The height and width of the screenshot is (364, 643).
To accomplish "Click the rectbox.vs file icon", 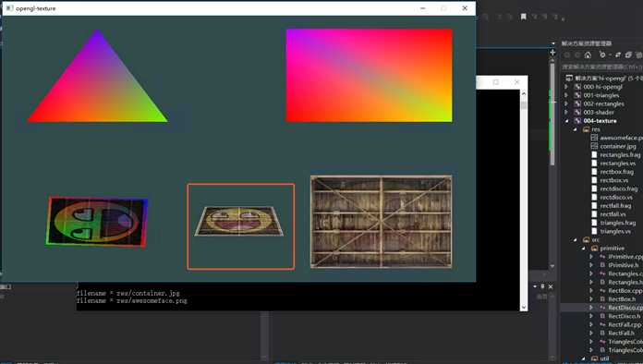I will 594,180.
